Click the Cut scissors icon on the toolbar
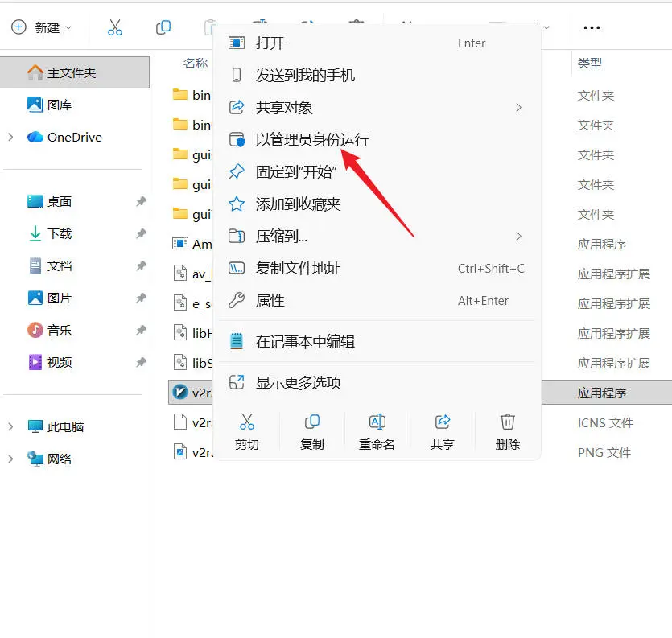The image size is (672, 638). coord(115,27)
